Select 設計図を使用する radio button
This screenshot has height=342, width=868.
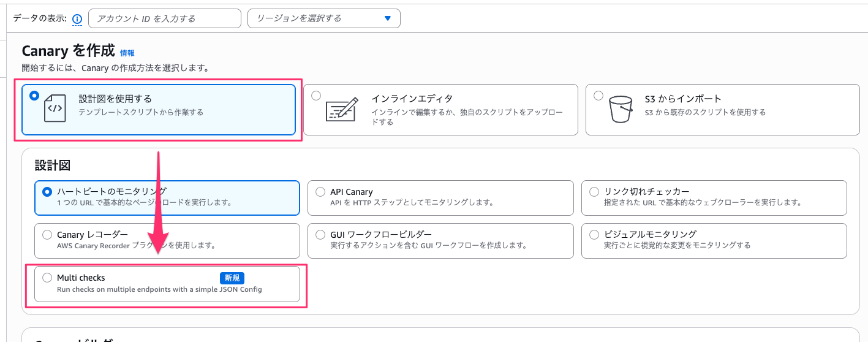click(34, 96)
